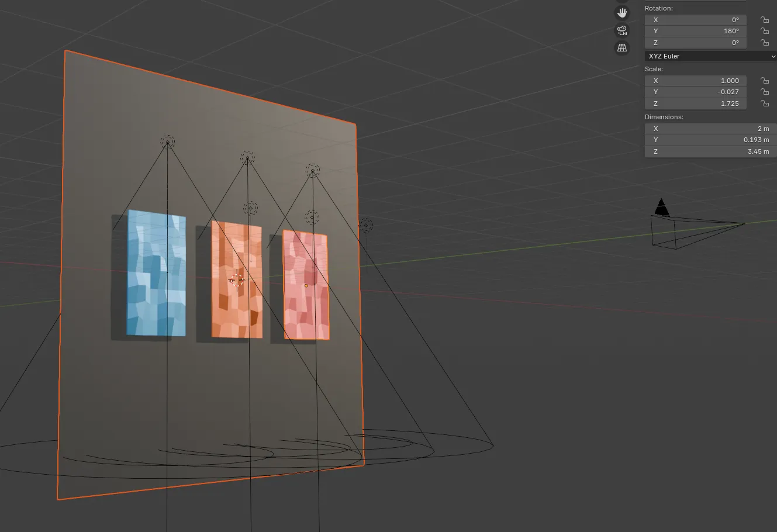Click the Dimensions Y field showing 0.193 m
Image resolution: width=777 pixels, height=532 pixels.
click(x=711, y=140)
